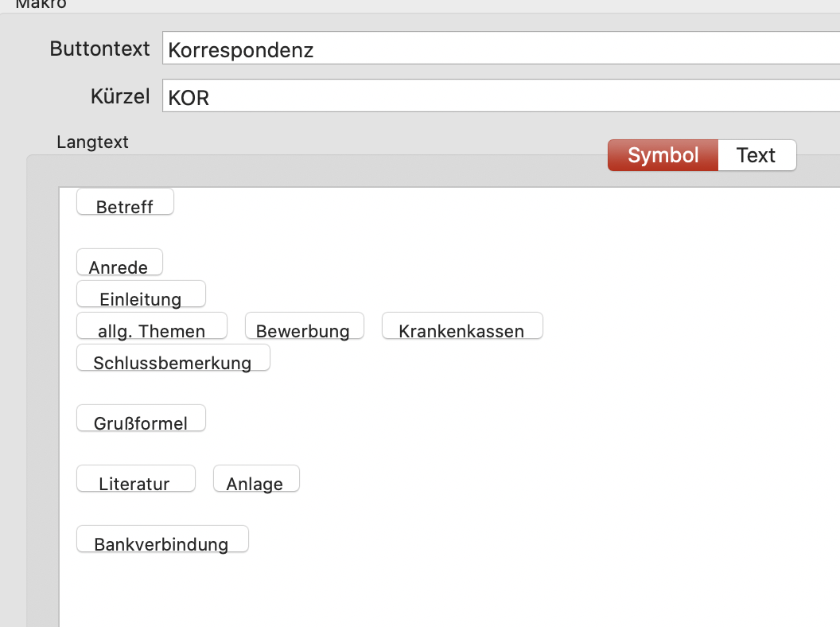Focus the Kürzel field containing KOR
Image resolution: width=840 pixels, height=627 pixels.
pyautogui.click(x=501, y=96)
